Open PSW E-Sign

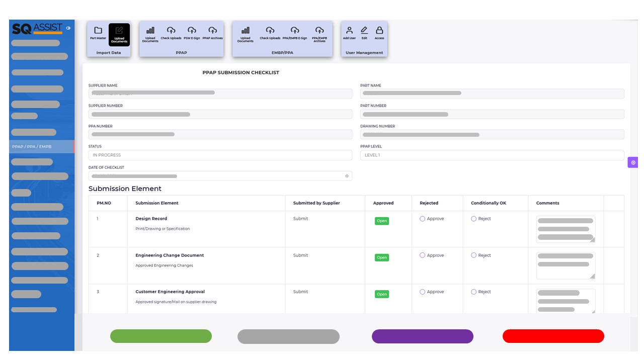tap(192, 33)
